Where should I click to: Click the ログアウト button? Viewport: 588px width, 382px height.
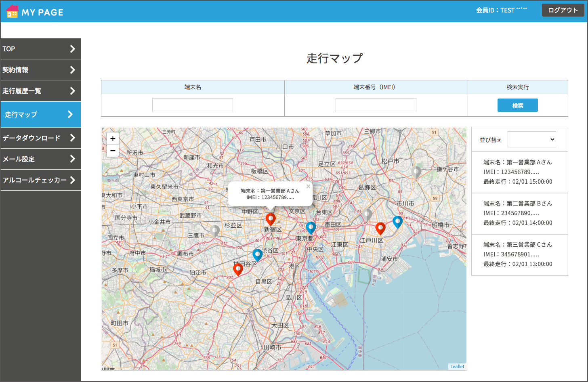tap(563, 10)
